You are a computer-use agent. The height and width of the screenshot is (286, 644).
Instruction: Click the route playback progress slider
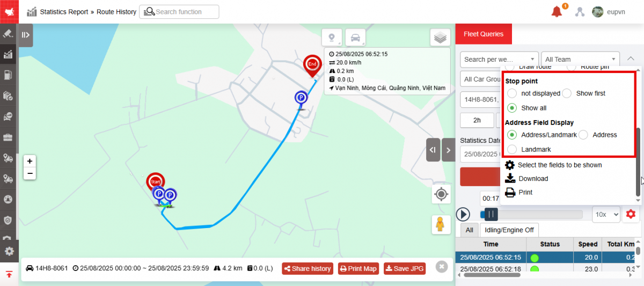point(531,214)
